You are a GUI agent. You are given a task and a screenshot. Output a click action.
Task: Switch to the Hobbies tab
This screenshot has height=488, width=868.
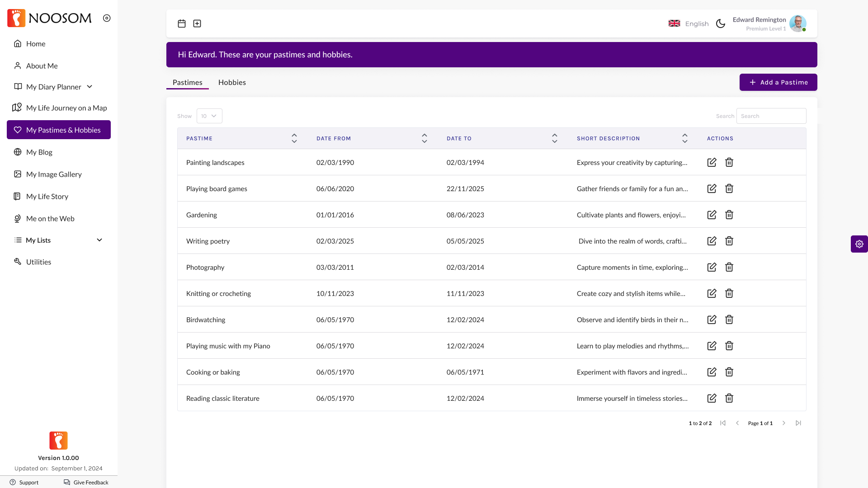click(232, 82)
